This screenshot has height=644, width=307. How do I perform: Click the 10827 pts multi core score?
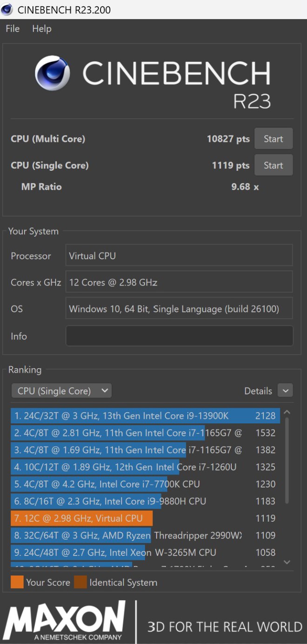(x=228, y=139)
